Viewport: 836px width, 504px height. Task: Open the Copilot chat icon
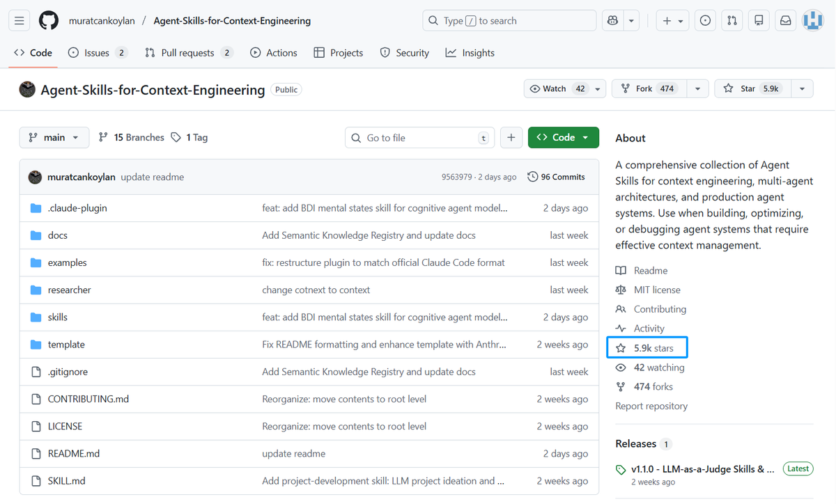pos(613,21)
